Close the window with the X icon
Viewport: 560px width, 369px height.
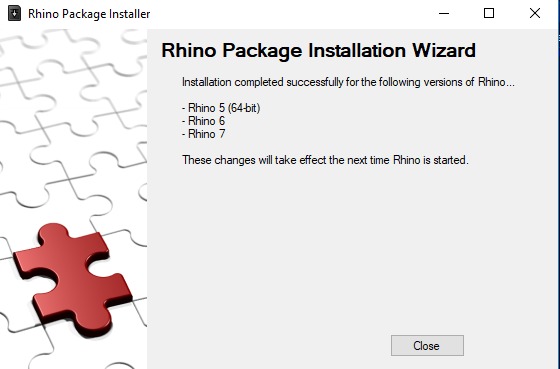tap(535, 14)
